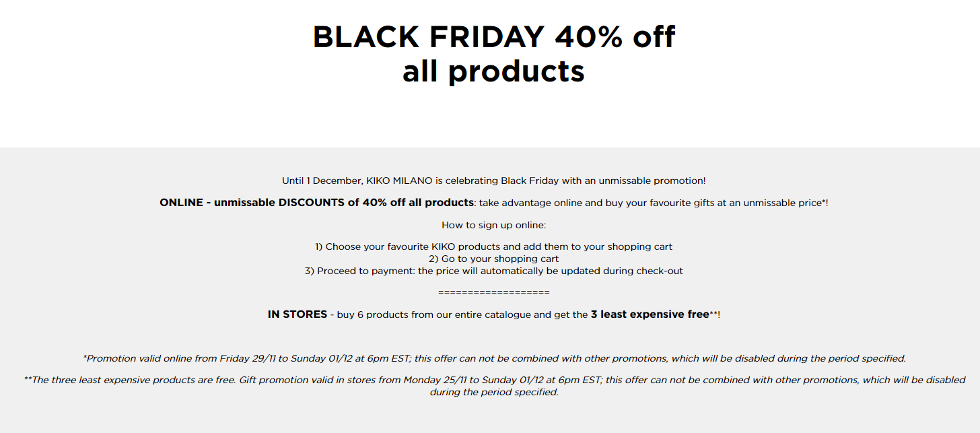Image resolution: width=980 pixels, height=433 pixels.
Task: Click the bold "IN STORES" label
Action: click(x=297, y=314)
